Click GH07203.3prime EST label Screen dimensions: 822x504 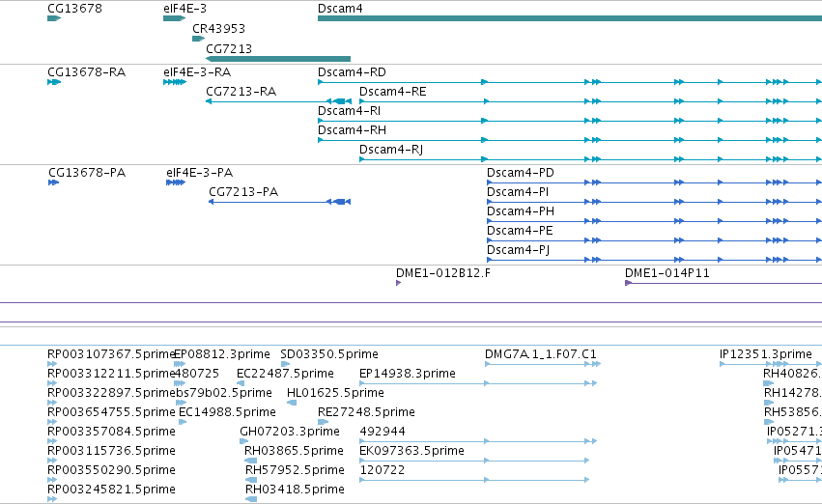coord(290,432)
